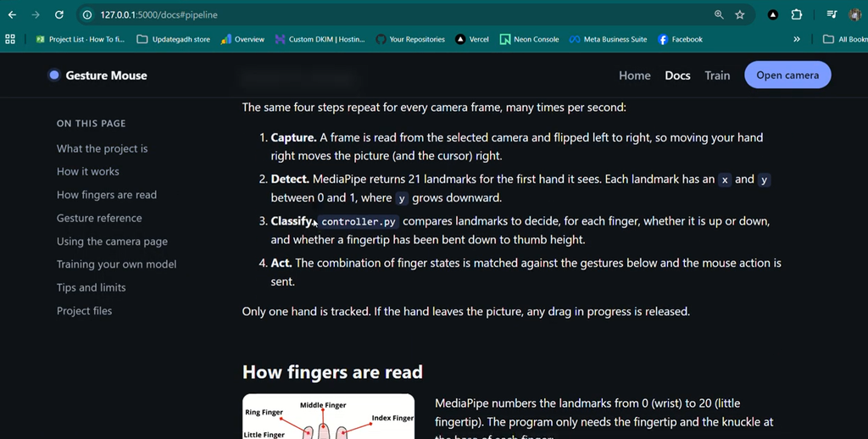The height and width of the screenshot is (439, 868).
Task: Jump to Tips and limits
Action: point(91,288)
